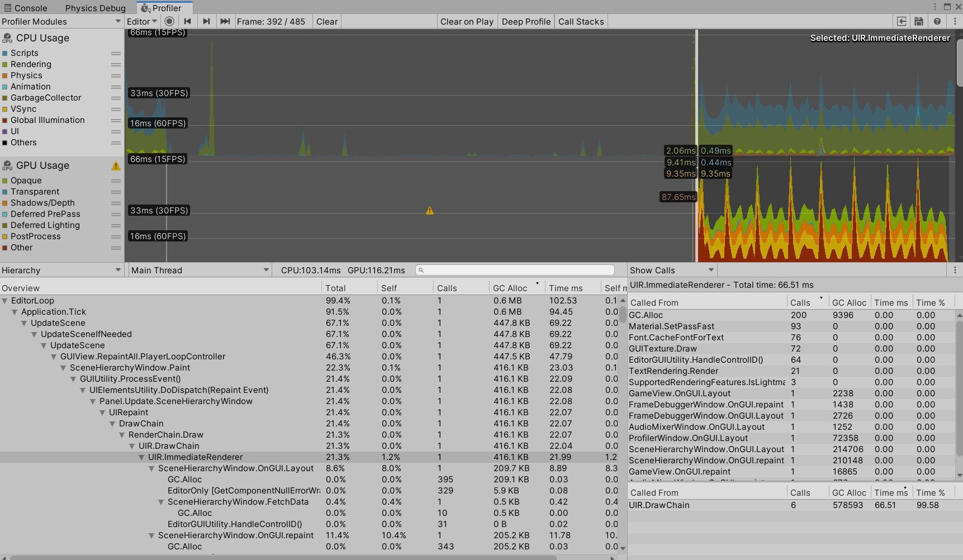The image size is (963, 560).
Task: Toggle the Physics category color box
Action: 5,75
